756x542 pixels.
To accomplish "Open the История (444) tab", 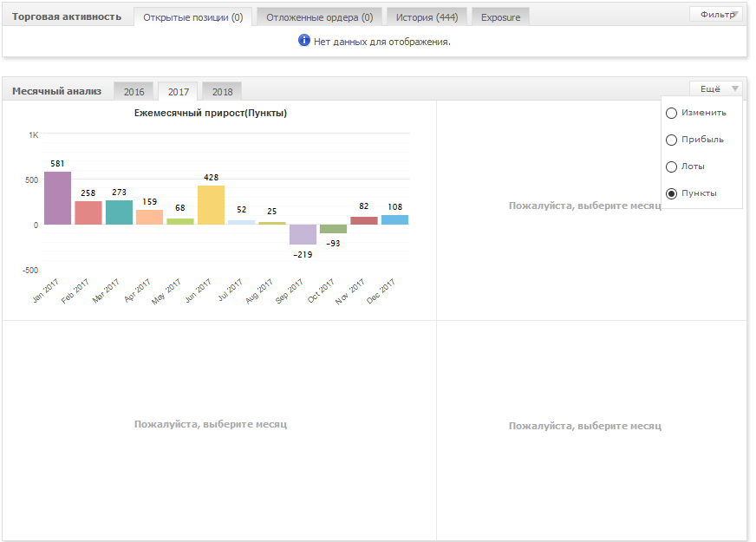I will click(427, 17).
